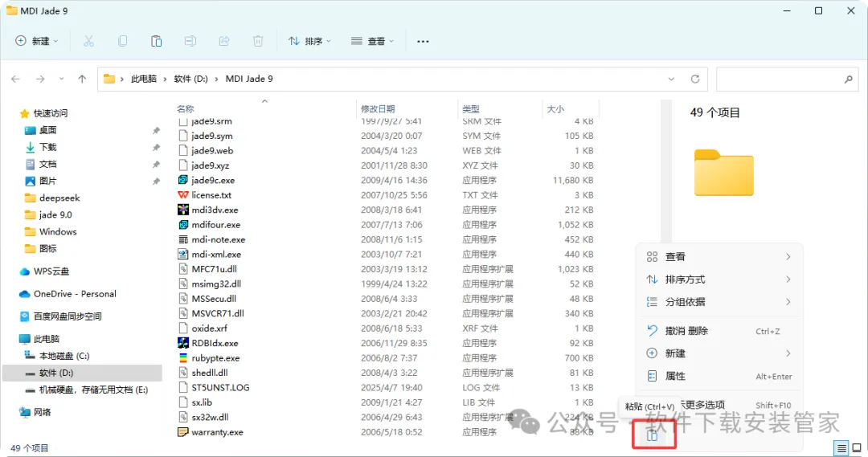
Task: Select the mdi3dv.exe application icon
Action: point(182,210)
